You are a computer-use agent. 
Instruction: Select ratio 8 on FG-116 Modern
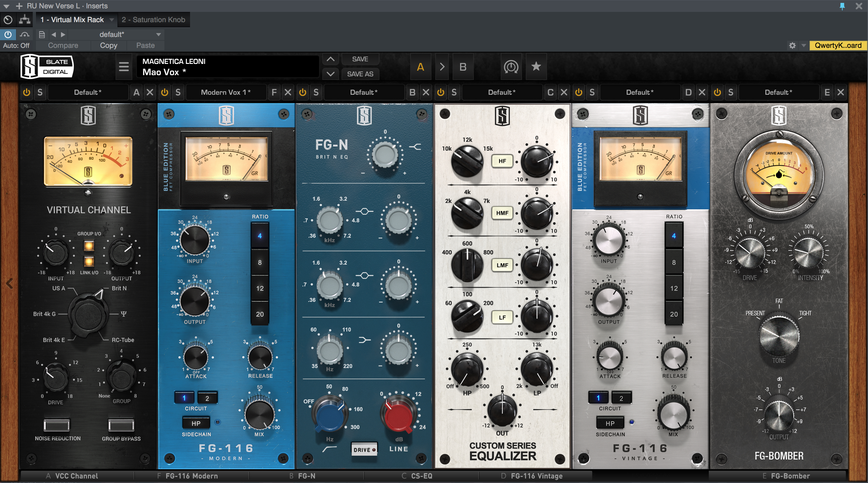(x=260, y=262)
